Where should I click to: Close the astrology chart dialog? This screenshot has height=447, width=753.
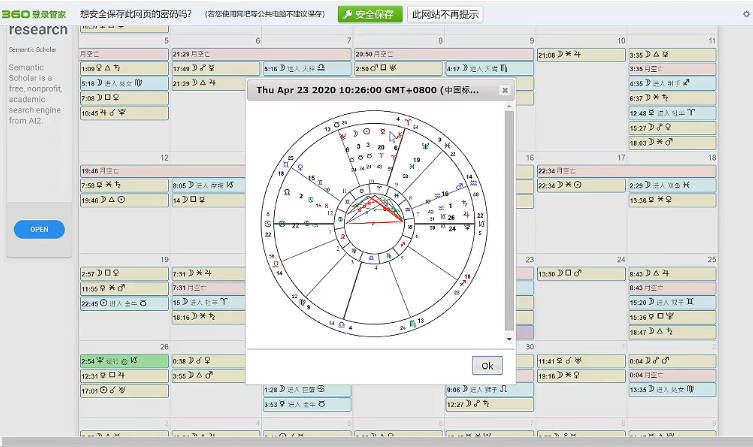[505, 90]
